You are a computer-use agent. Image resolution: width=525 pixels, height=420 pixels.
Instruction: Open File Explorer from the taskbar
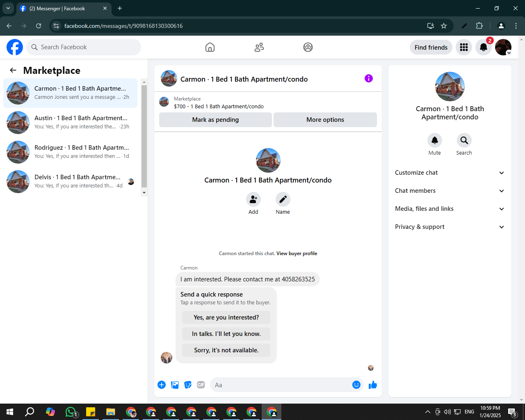pyautogui.click(x=111, y=412)
